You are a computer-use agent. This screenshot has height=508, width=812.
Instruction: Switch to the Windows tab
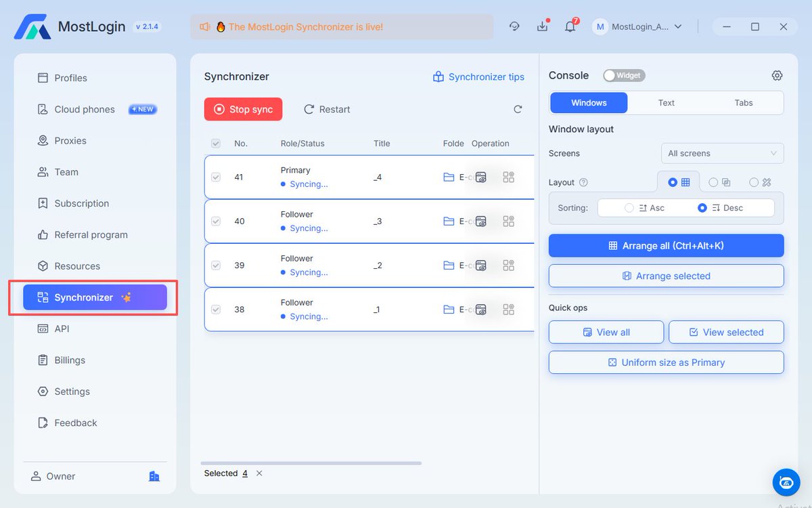[x=589, y=103]
